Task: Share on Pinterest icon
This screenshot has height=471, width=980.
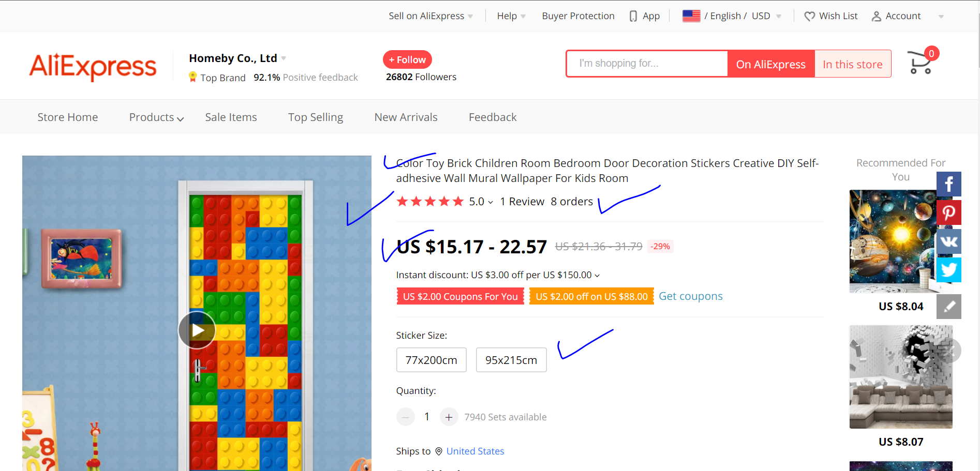Action: pos(949,212)
